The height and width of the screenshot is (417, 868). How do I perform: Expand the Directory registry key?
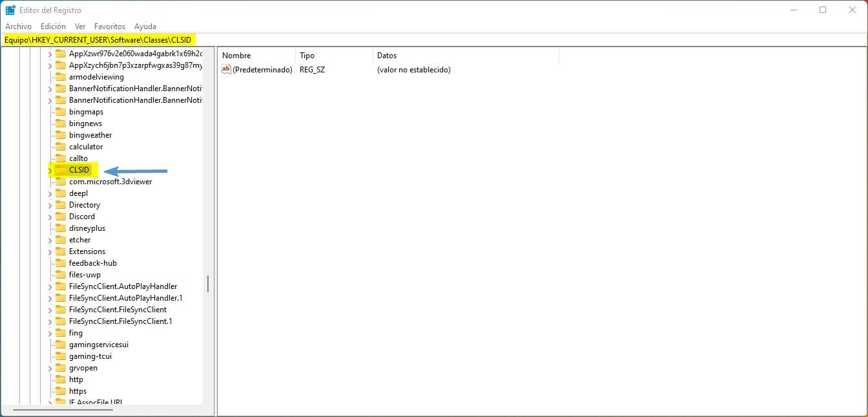pos(50,204)
